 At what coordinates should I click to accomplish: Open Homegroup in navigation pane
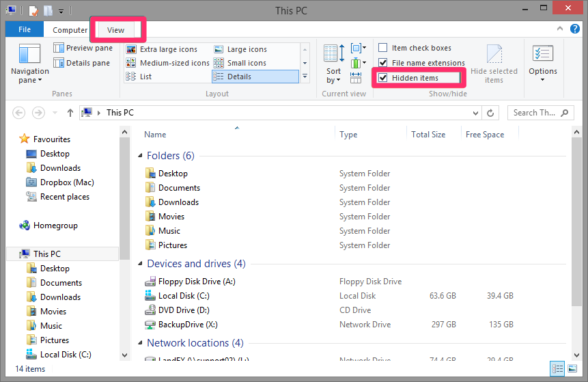coord(55,226)
